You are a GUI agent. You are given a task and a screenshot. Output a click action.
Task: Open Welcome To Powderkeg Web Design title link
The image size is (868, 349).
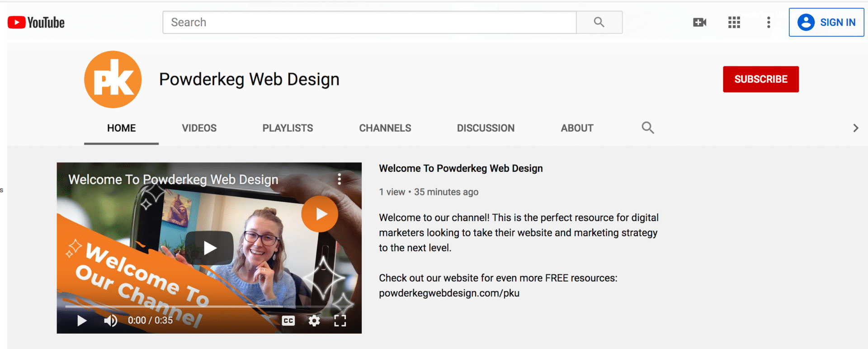pyautogui.click(x=461, y=169)
